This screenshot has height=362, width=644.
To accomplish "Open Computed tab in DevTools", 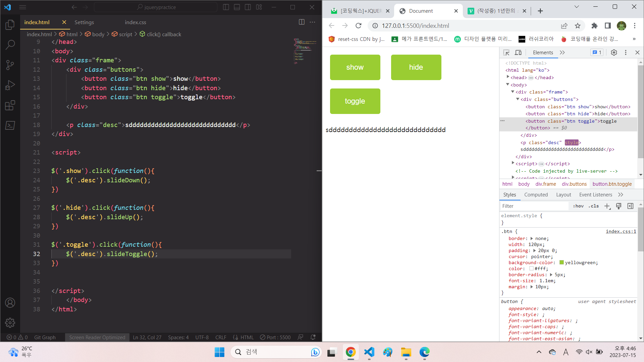I will (536, 195).
